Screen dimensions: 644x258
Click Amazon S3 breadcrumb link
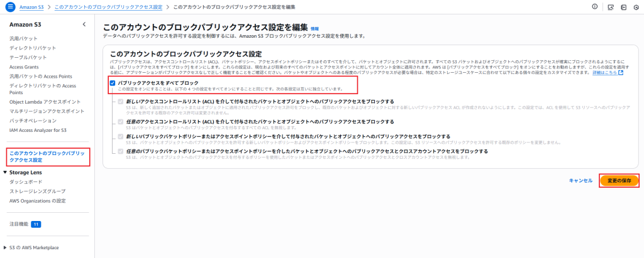click(31, 8)
